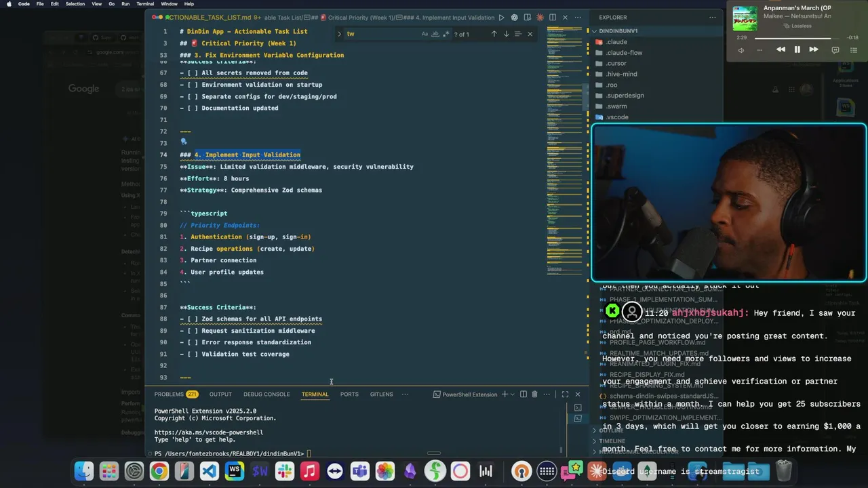This screenshot has width=868, height=488.
Task: Open Selection menu in menu bar
Action: tap(75, 4)
